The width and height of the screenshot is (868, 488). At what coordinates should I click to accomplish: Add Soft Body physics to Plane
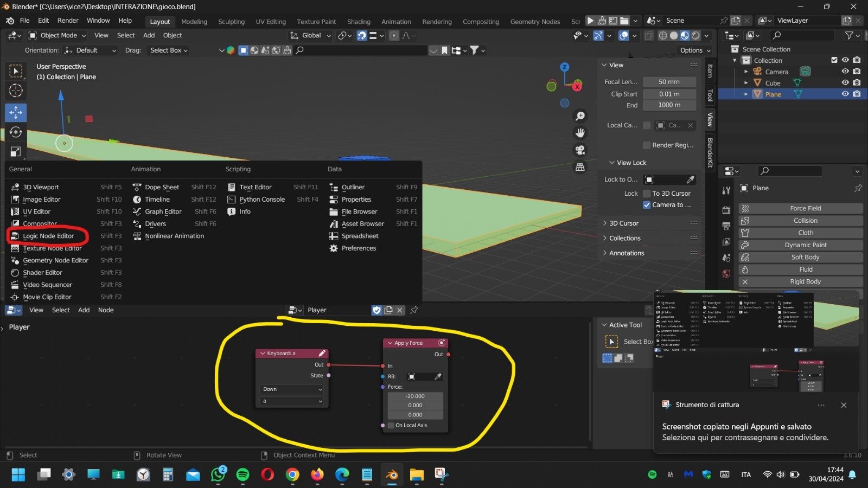[x=800, y=258]
